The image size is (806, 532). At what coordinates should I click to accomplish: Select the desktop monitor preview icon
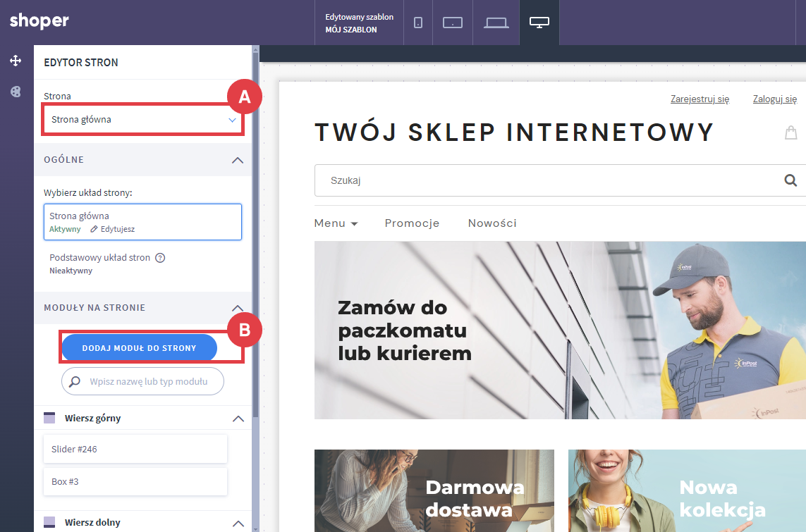(539, 23)
